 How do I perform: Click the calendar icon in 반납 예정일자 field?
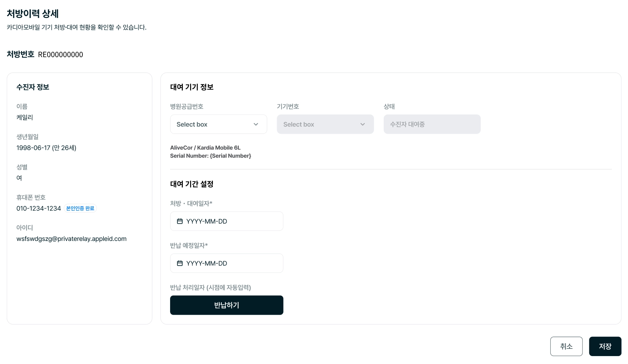(180, 263)
